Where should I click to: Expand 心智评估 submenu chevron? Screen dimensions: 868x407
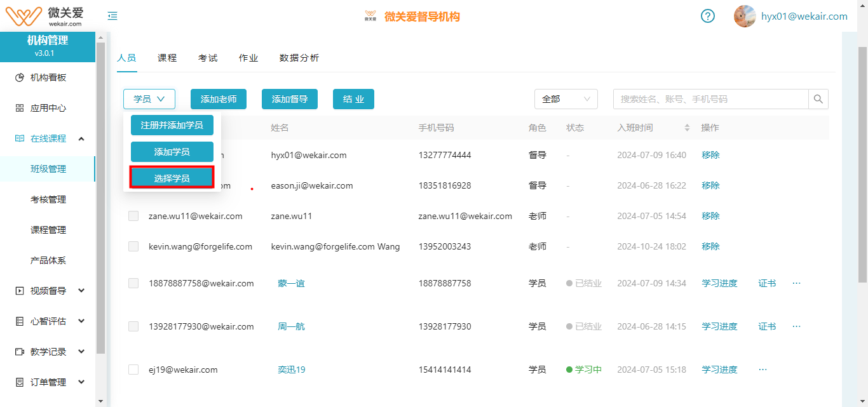81,321
